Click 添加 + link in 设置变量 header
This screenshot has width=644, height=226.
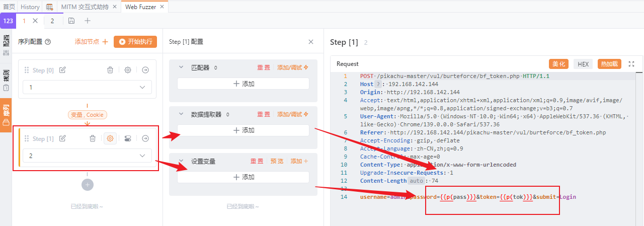tap(299, 161)
